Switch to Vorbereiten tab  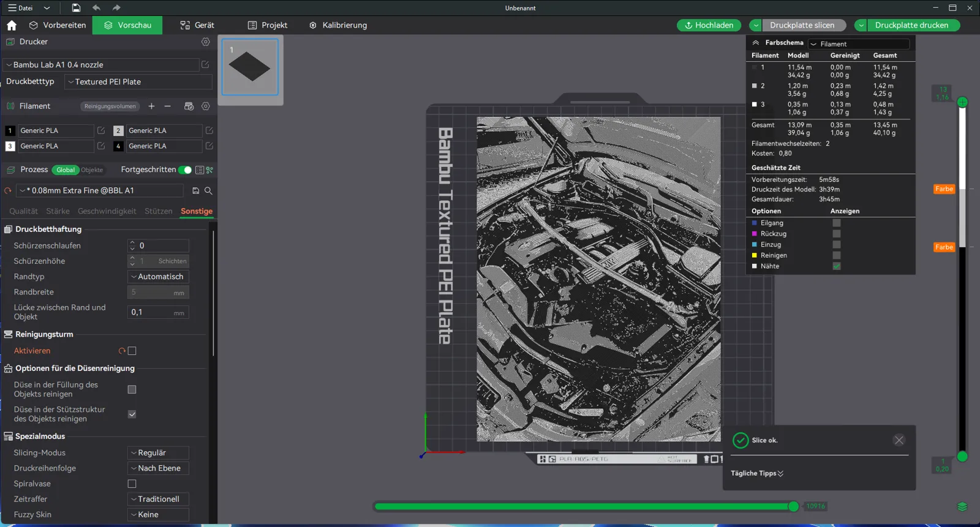click(58, 25)
